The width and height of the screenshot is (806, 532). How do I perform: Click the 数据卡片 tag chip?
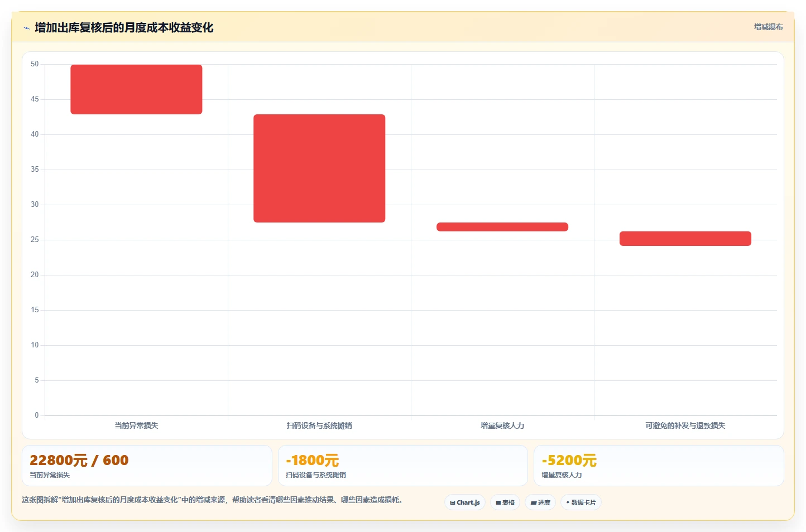(580, 502)
